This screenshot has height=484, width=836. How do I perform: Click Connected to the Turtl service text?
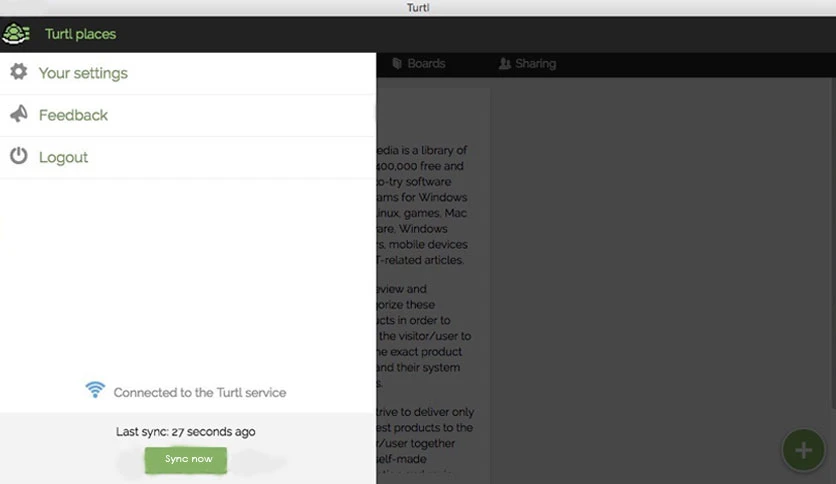click(200, 392)
